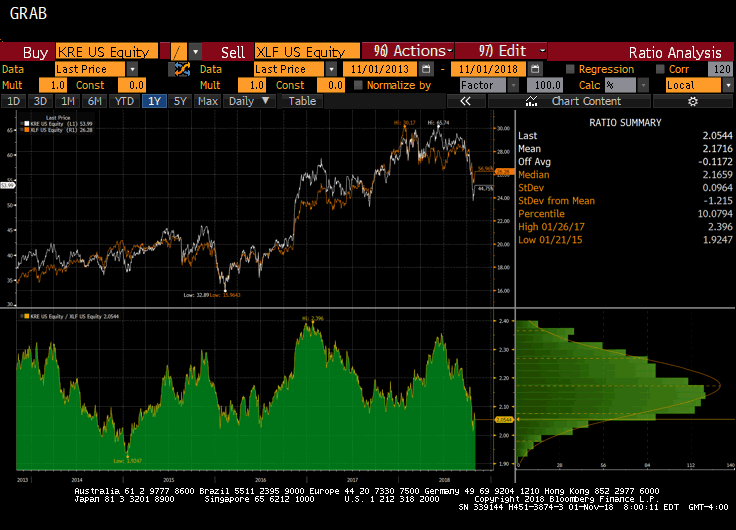Click the XLF orange legend marker

pyautogui.click(x=27, y=130)
